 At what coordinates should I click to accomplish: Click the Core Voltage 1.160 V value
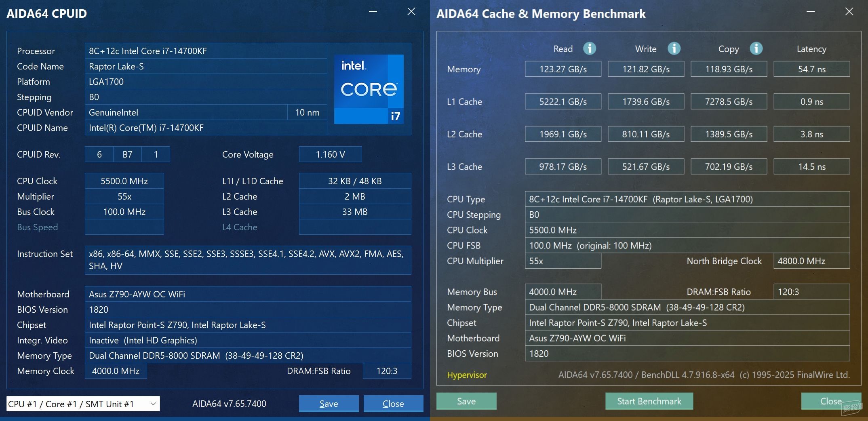coord(330,154)
